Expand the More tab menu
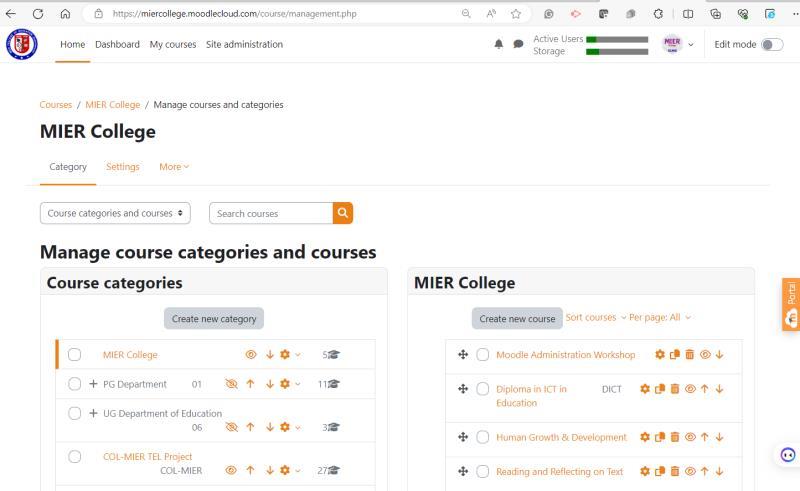800x491 pixels. click(x=174, y=166)
